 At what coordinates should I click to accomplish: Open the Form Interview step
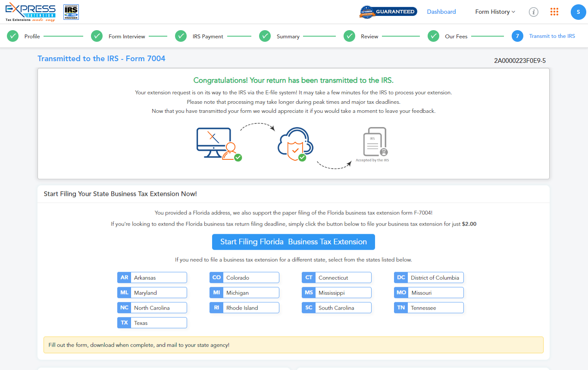coord(127,37)
